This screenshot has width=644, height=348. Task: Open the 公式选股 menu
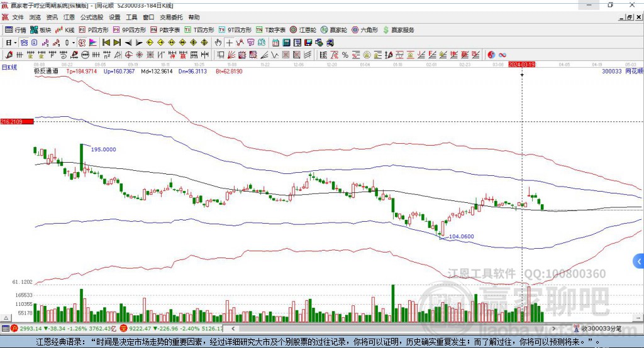(92, 17)
